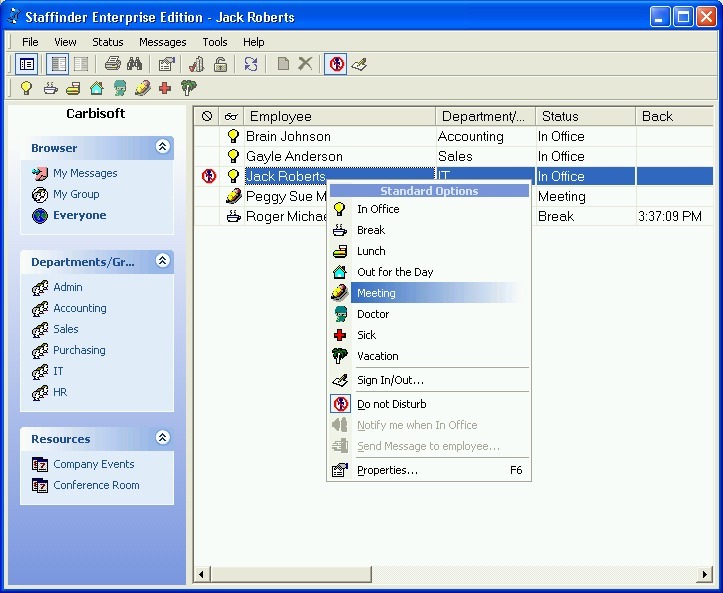Toggle the first list view toolbar button
This screenshot has width=723, height=593.
26,64
